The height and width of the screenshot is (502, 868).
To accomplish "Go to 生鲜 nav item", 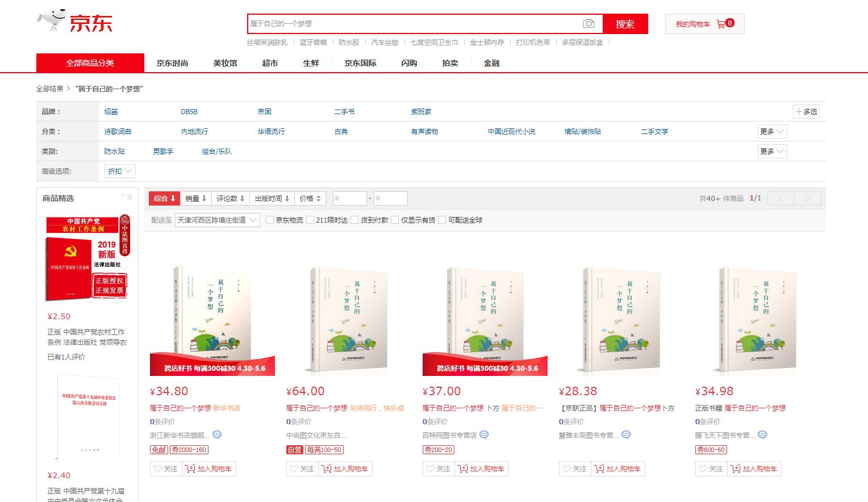I will point(311,63).
